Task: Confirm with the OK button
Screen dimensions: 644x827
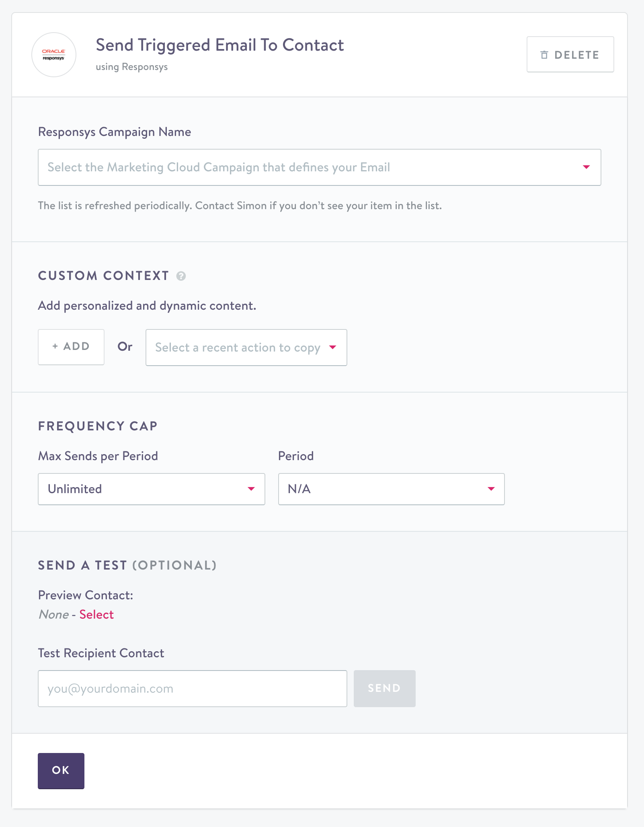Action: click(61, 771)
